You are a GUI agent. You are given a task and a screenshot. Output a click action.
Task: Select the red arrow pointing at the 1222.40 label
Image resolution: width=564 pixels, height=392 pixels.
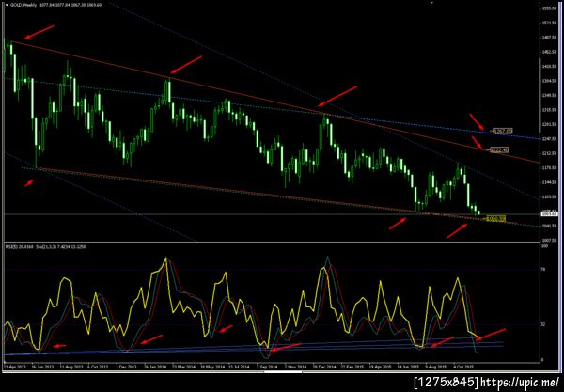click(x=477, y=142)
